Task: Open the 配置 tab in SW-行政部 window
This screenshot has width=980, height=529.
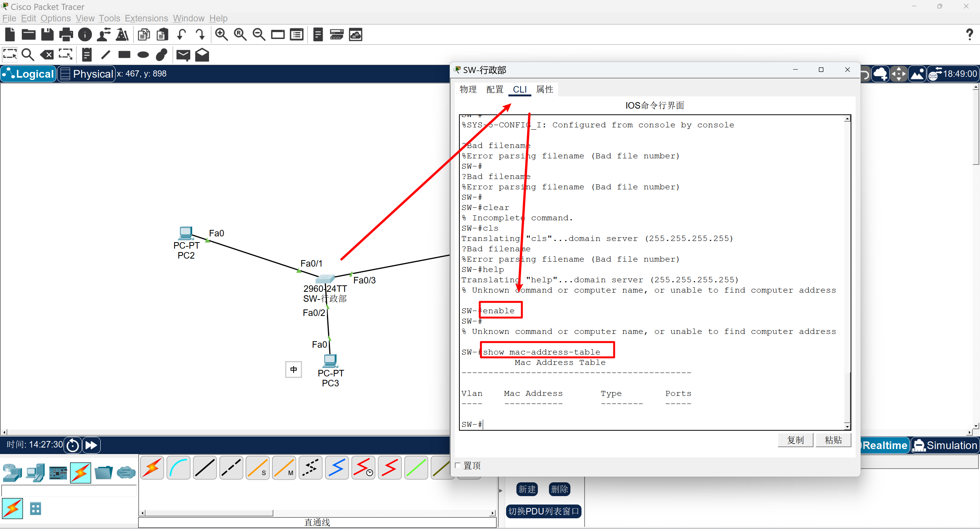Action: (495, 90)
